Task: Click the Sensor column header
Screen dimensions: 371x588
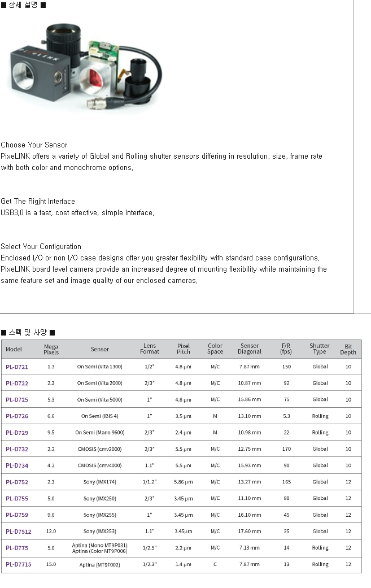Action: coord(100,349)
